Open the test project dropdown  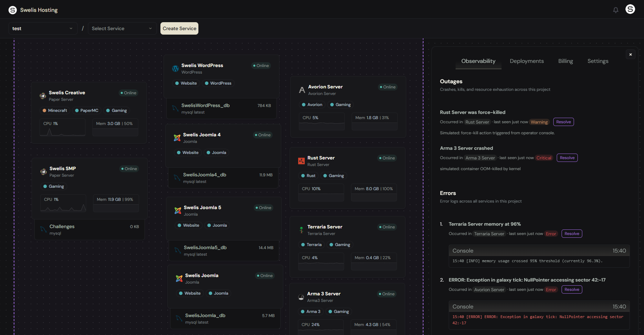[43, 28]
